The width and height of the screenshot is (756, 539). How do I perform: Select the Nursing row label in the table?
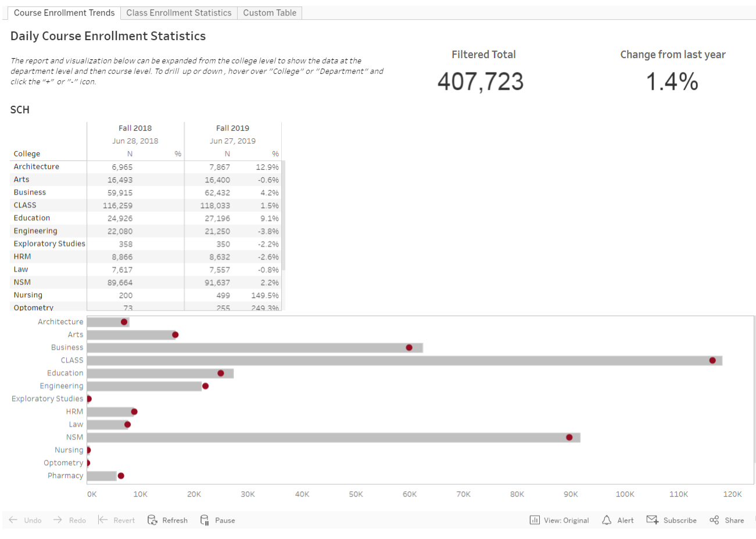[28, 295]
